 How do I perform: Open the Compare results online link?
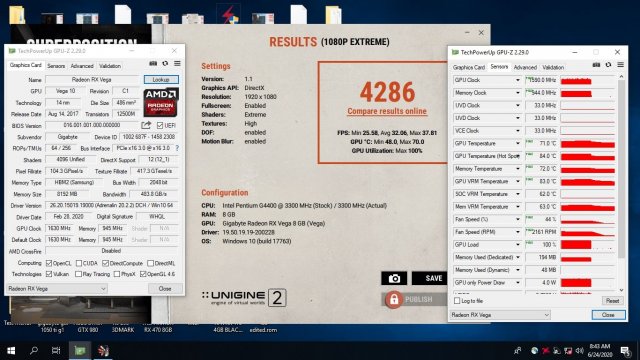coord(387,111)
